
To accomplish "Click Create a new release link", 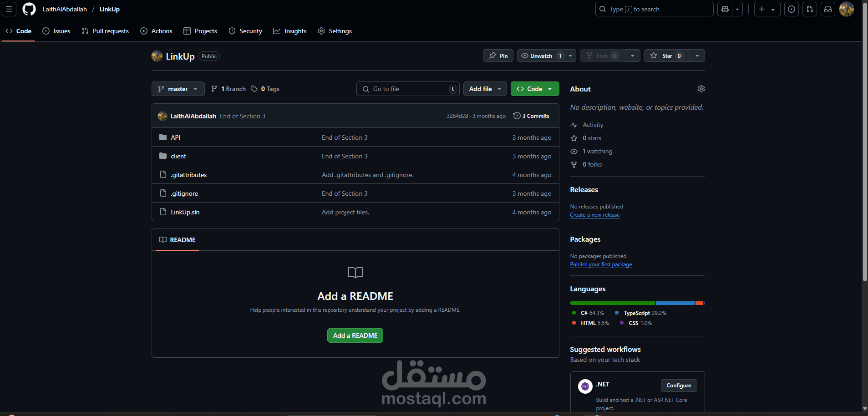I will (x=595, y=215).
